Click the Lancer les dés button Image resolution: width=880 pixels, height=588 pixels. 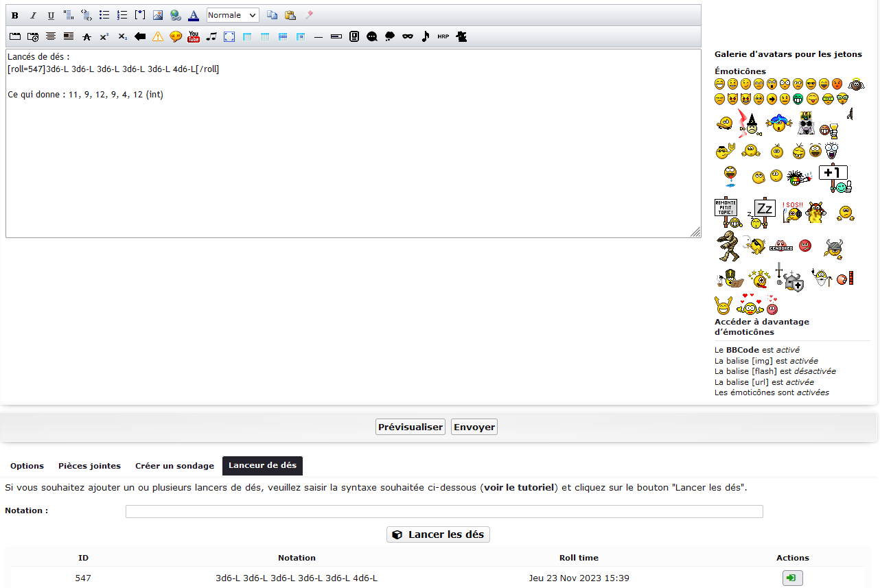click(x=439, y=534)
